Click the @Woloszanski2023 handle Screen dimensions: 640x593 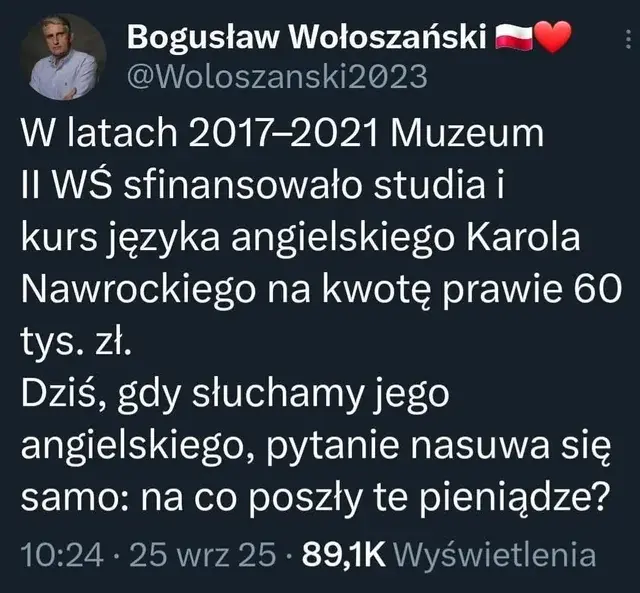[x=277, y=76]
